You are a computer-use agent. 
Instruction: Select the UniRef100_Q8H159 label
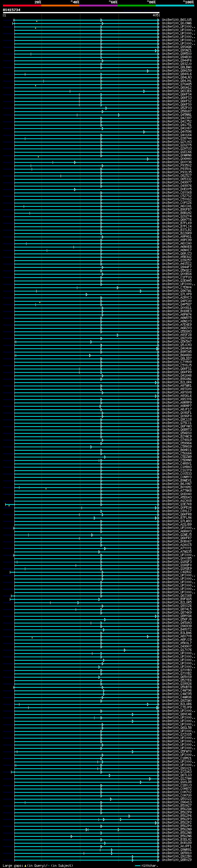(177, 71)
